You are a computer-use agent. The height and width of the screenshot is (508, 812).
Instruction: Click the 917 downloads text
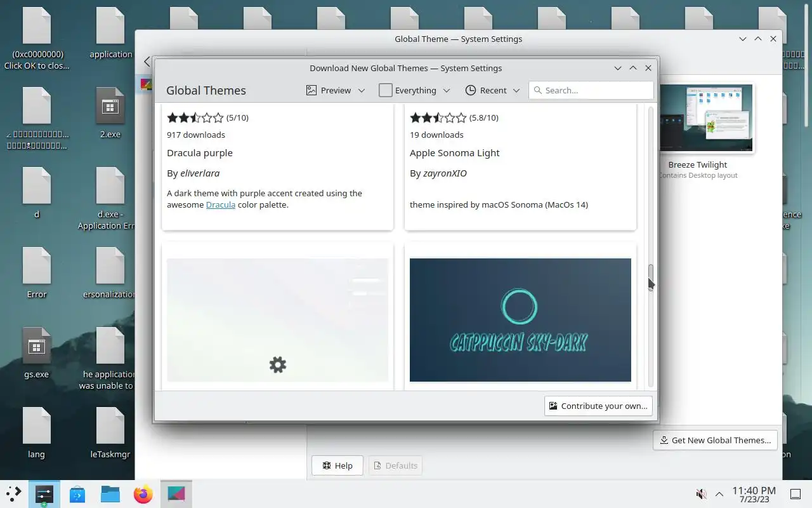click(196, 135)
